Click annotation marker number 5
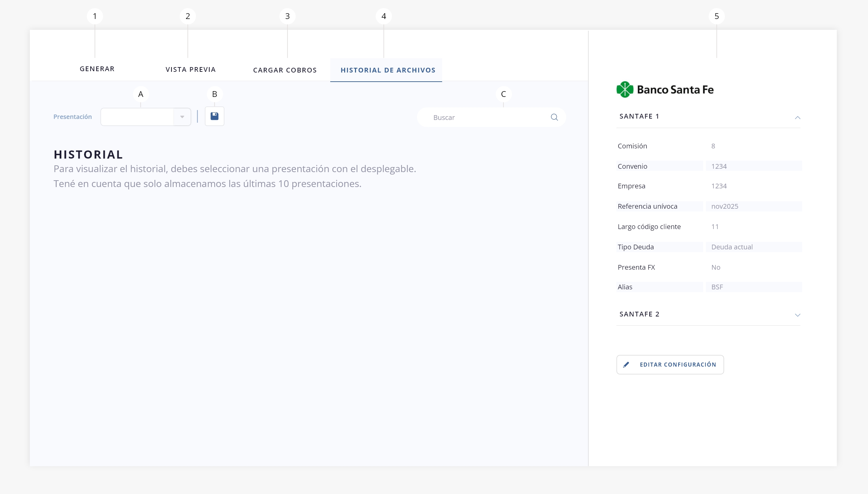The image size is (868, 494). (716, 16)
